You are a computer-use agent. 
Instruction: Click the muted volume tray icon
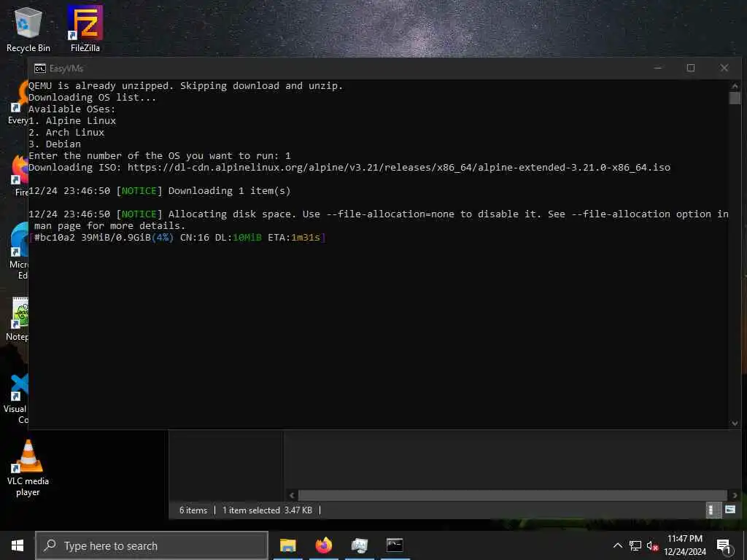click(652, 545)
